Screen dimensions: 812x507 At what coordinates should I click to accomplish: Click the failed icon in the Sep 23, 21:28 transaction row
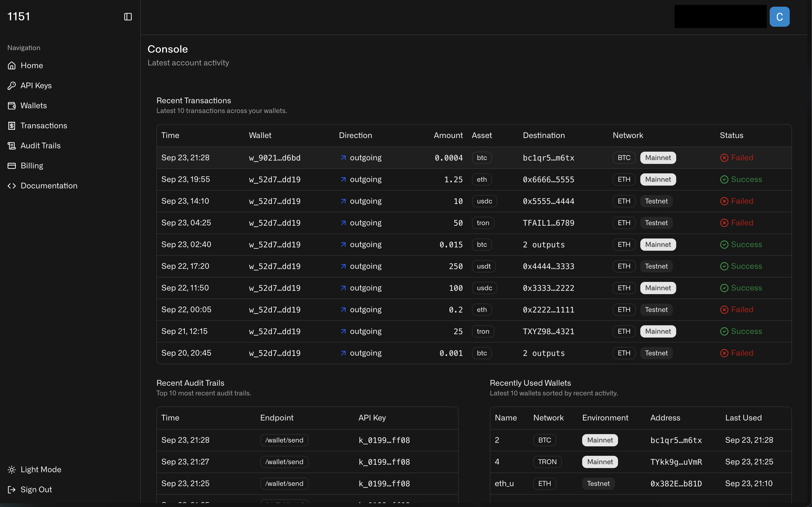[724, 157]
